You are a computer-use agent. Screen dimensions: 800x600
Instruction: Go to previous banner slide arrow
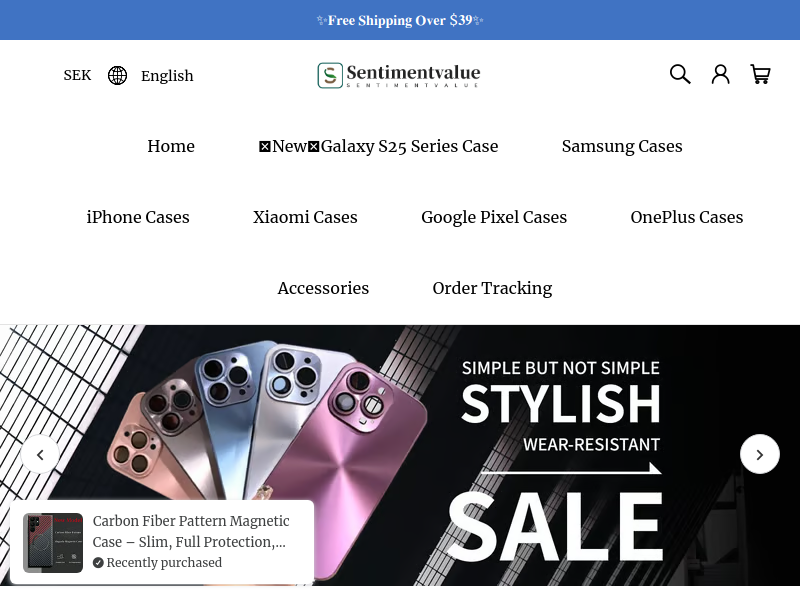40,454
